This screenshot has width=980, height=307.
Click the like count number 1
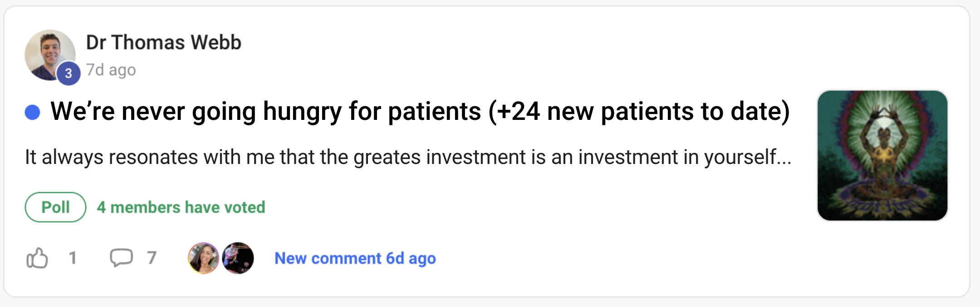73,258
